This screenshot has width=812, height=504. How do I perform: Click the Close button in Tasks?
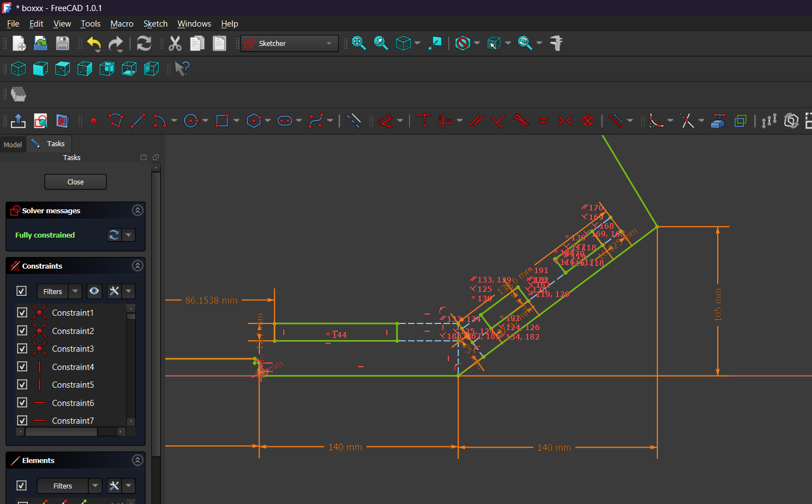75,182
